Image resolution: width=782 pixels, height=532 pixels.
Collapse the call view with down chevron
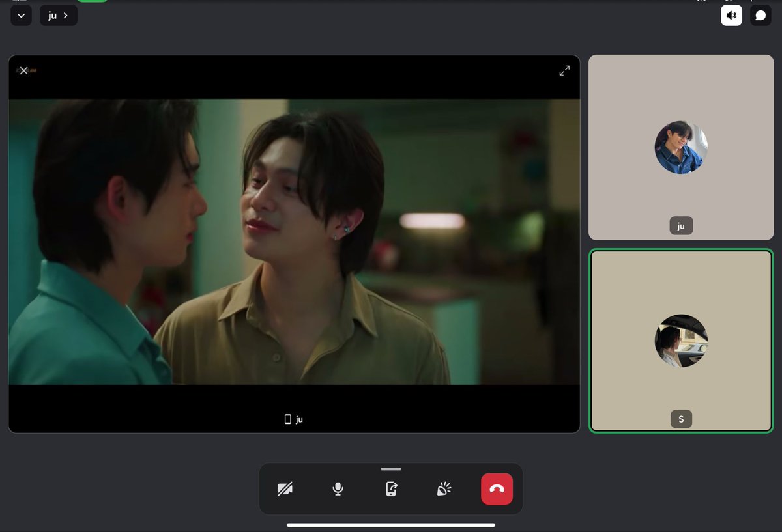22,16
